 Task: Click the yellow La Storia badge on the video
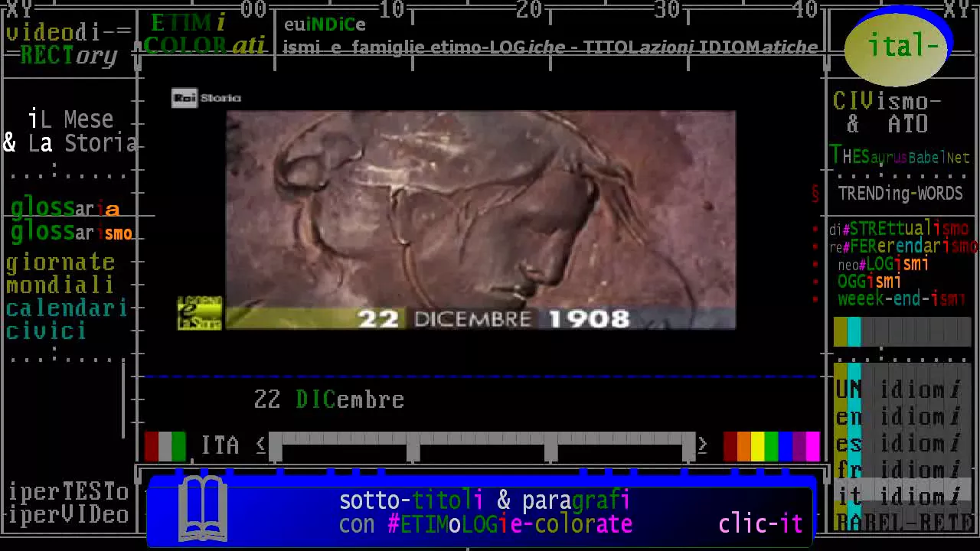(x=200, y=313)
